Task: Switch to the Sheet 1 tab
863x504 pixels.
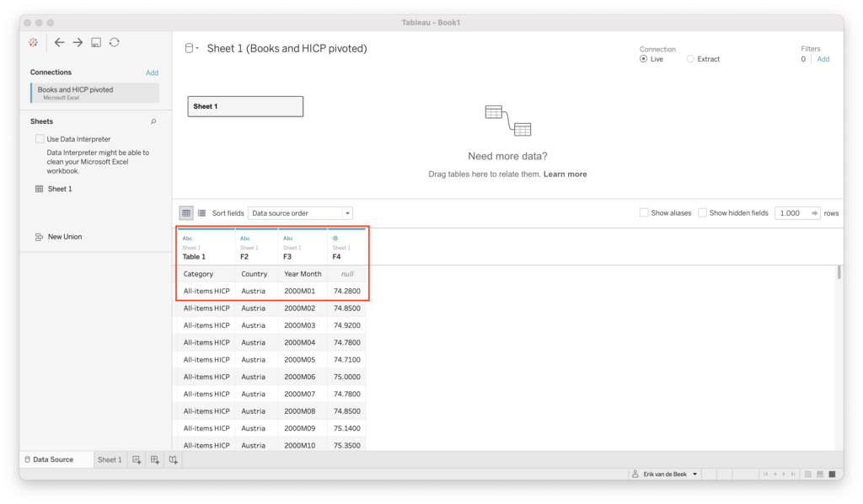Action: (110, 459)
